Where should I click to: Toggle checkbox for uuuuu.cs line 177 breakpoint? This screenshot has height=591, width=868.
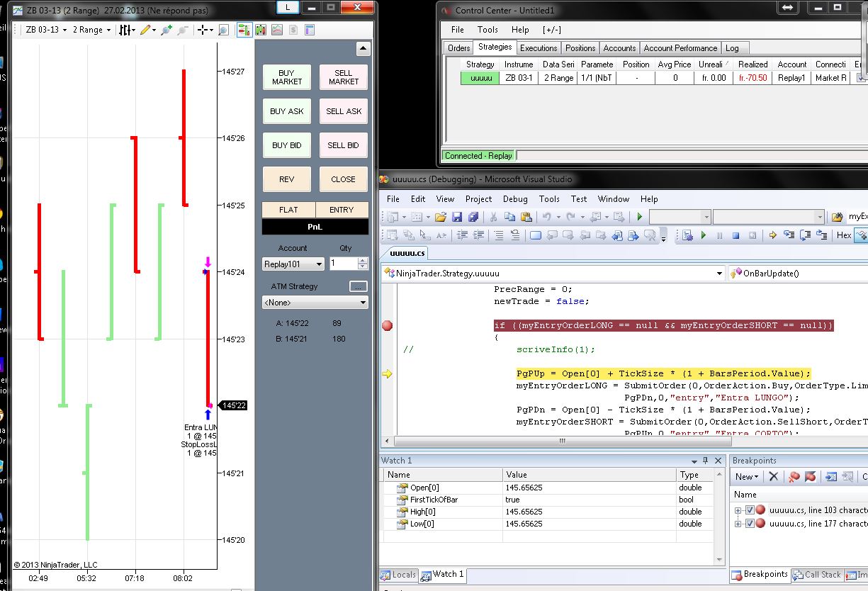coord(750,524)
